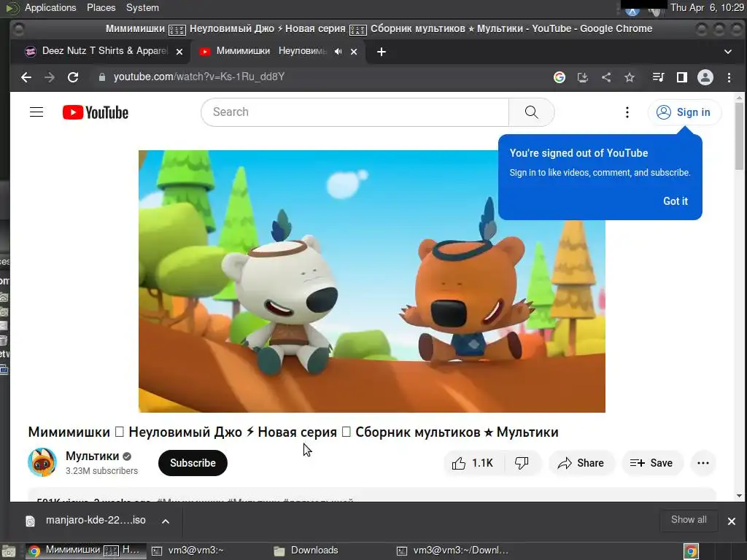Open Chrome media controls icon
This screenshot has width=747, height=560.
[x=658, y=77]
